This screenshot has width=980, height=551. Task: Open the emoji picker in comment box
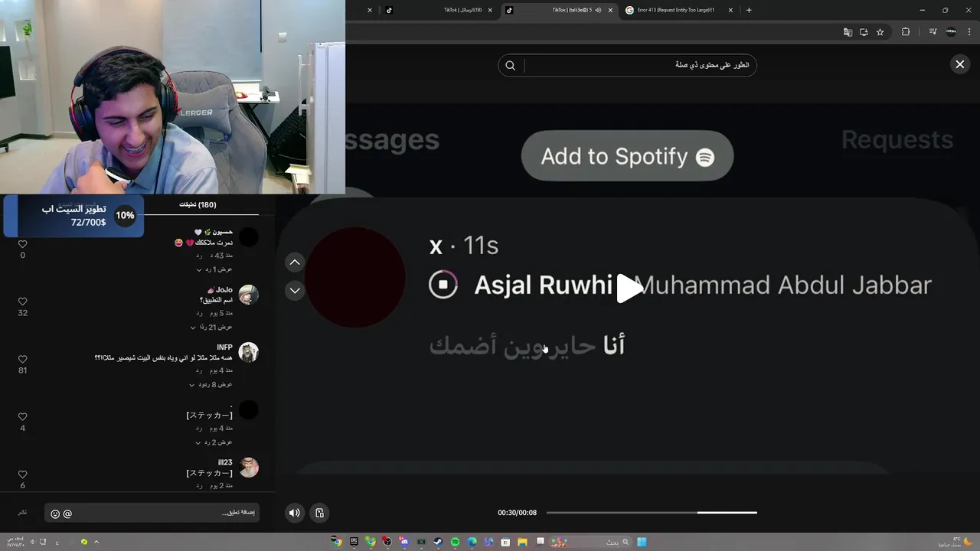[55, 514]
